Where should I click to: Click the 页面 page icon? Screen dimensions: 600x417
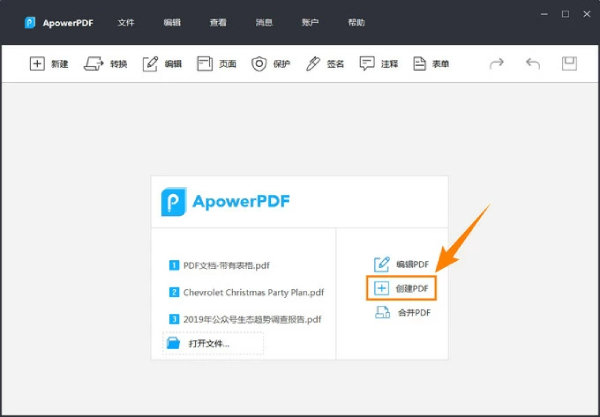tap(205, 64)
